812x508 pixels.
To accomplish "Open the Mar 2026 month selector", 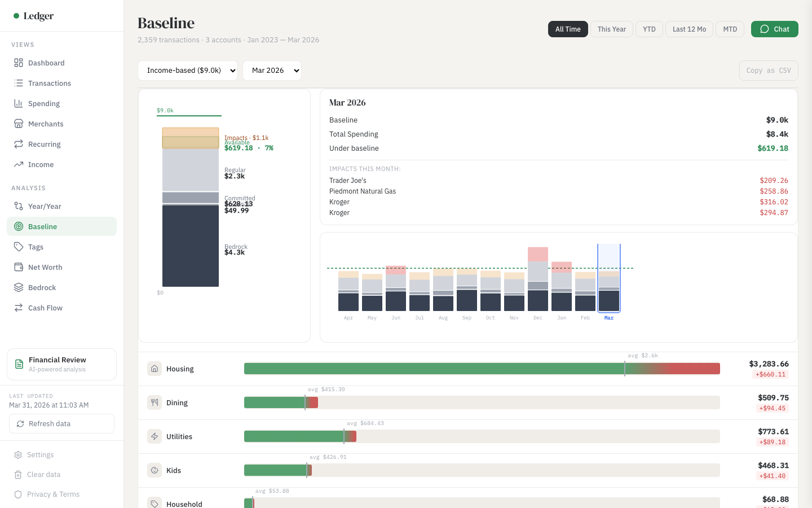I will [x=272, y=70].
